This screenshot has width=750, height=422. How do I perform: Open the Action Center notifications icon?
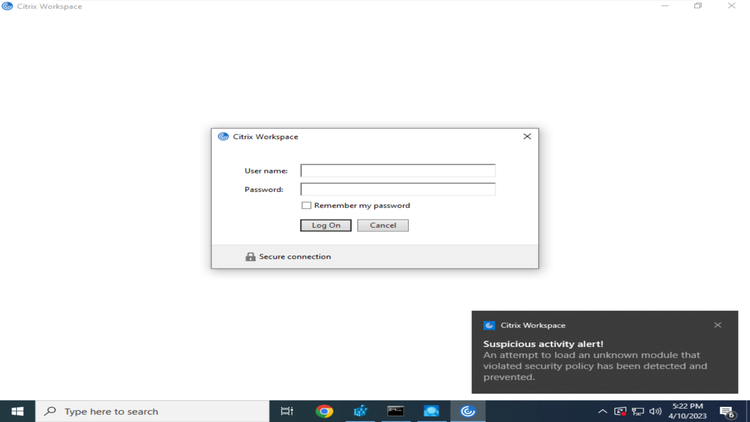tap(728, 411)
